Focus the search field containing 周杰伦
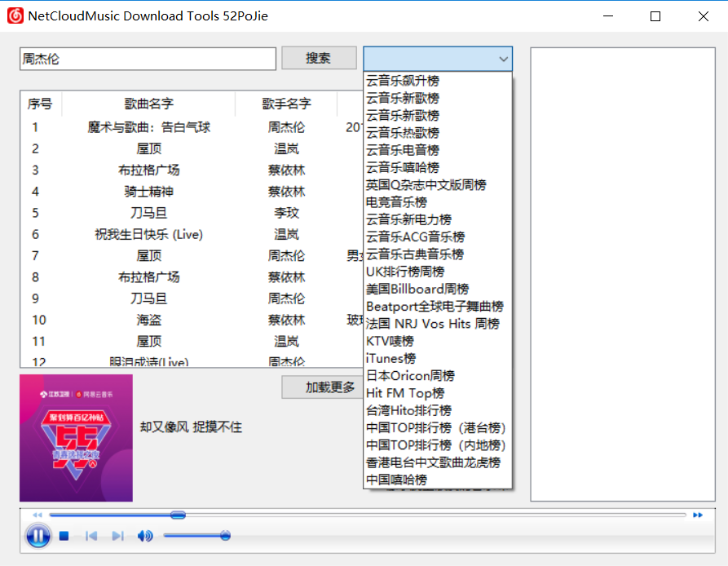The image size is (728, 566). tap(148, 59)
